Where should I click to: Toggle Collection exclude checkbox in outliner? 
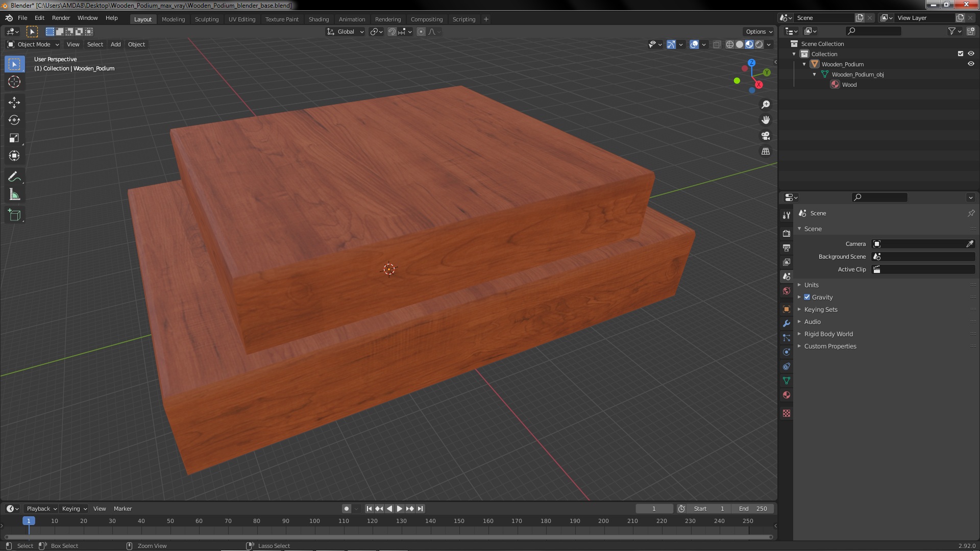[961, 54]
